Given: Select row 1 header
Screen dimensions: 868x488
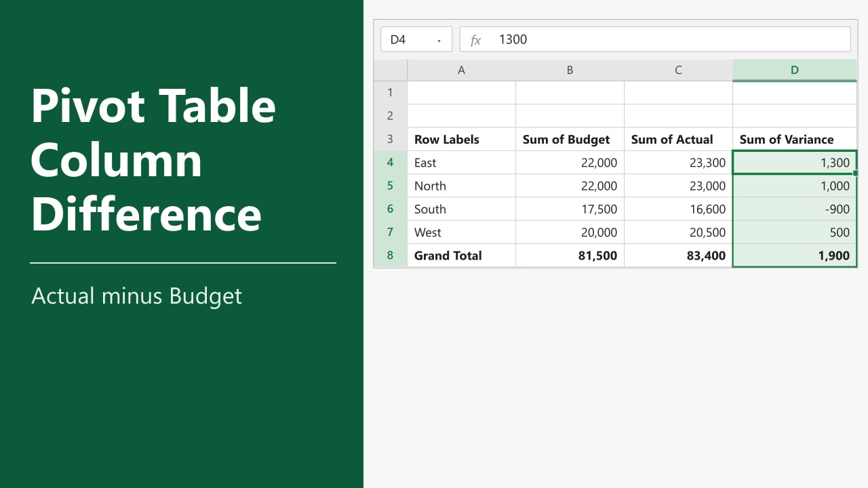Looking at the screenshot, I should pyautogui.click(x=391, y=93).
